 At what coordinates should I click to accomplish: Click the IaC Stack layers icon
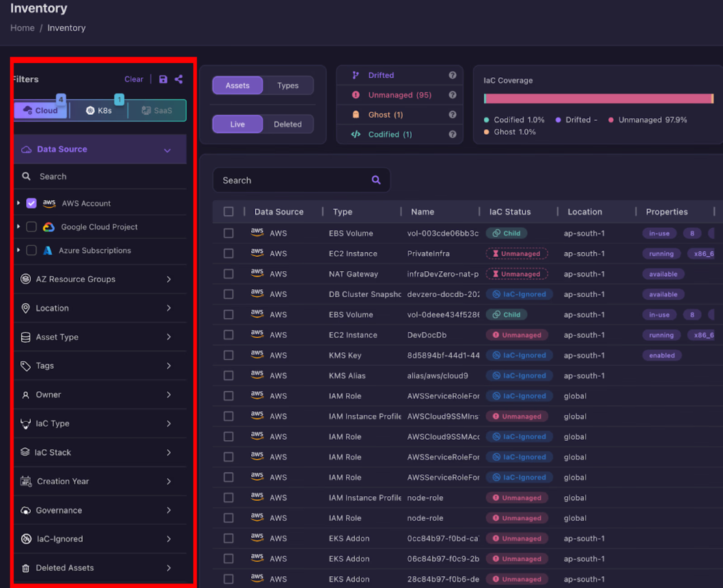[25, 452]
